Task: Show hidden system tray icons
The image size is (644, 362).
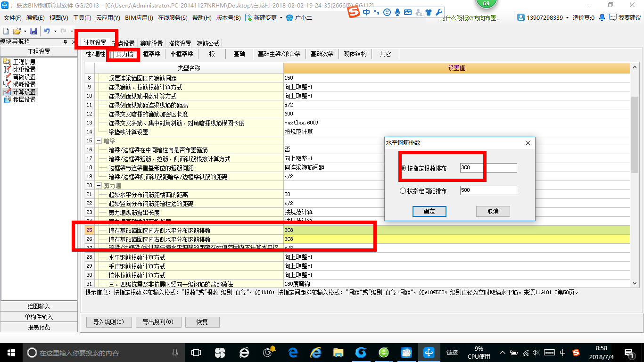Action: click(503, 352)
